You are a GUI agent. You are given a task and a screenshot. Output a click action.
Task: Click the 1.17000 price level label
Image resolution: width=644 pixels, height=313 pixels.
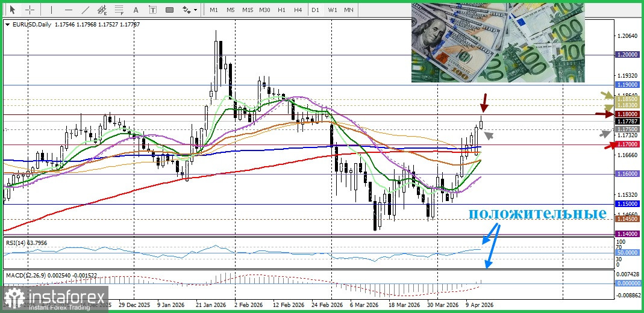pyautogui.click(x=628, y=144)
